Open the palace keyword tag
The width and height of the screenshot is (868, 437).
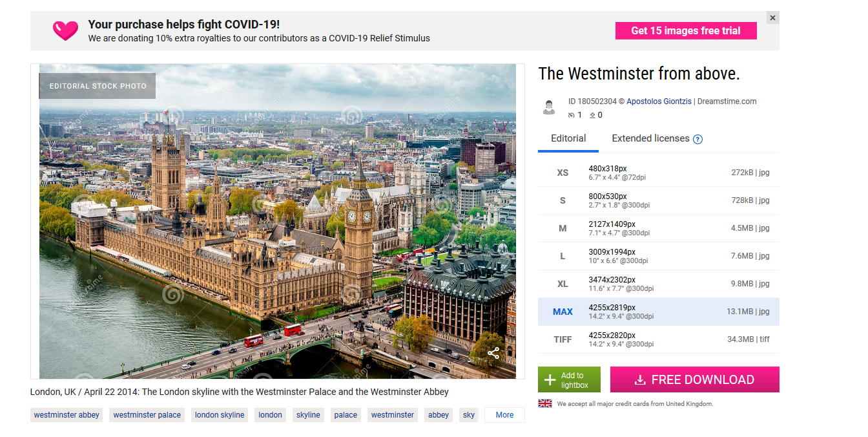pyautogui.click(x=346, y=415)
